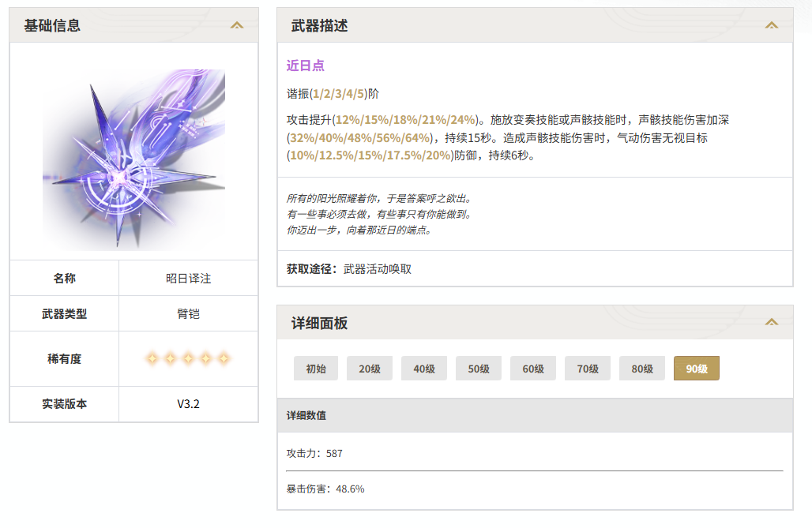Choose the 50级 level tab
The height and width of the screenshot is (528, 812).
point(479,369)
